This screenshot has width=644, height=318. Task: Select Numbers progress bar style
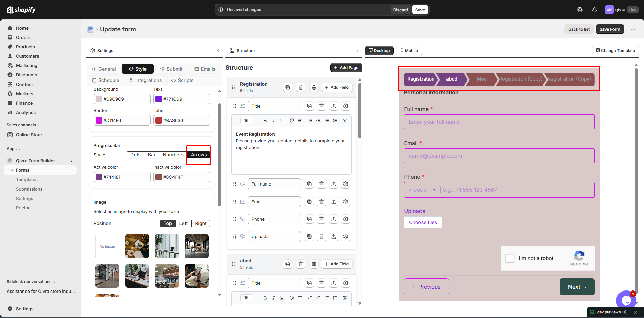coord(173,155)
